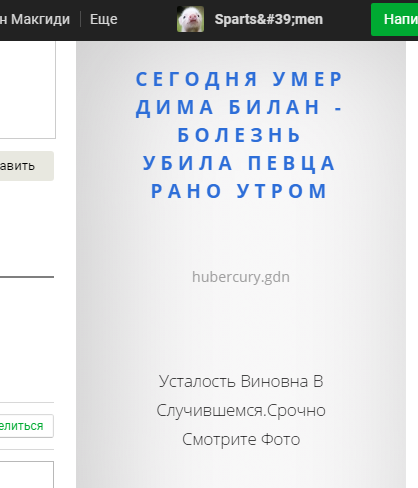Click the РАНО УТРОМ headline line
Image resolution: width=418 pixels, height=488 pixels.
239,191
